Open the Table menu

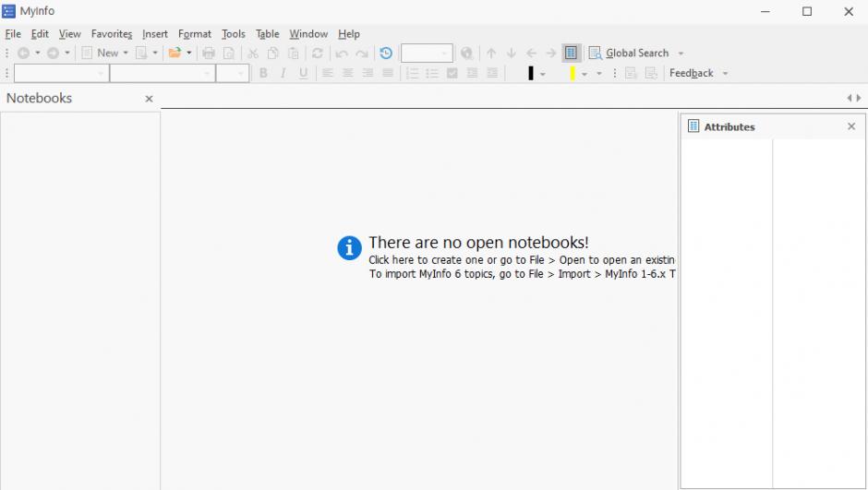268,34
